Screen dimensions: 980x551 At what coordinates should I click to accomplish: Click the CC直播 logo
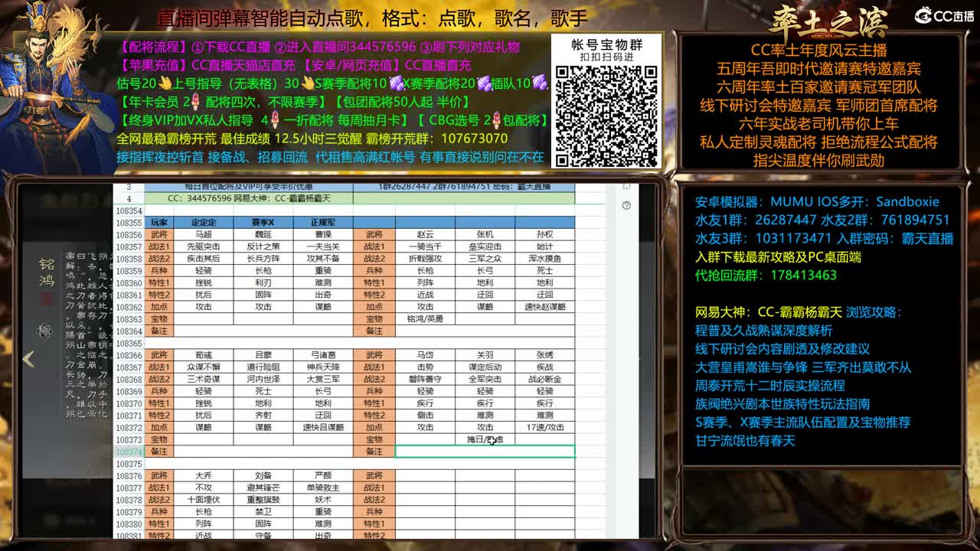tap(943, 15)
